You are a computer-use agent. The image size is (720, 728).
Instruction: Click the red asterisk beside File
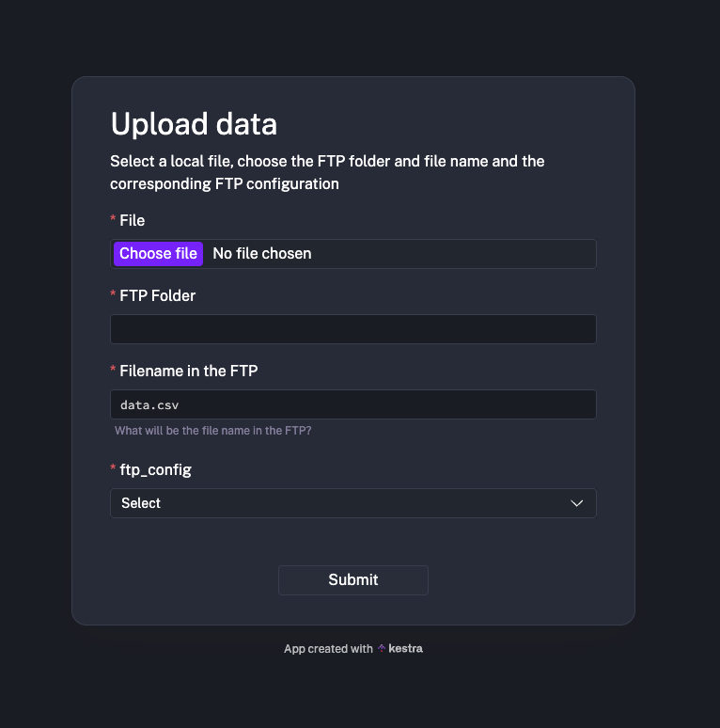(114, 221)
